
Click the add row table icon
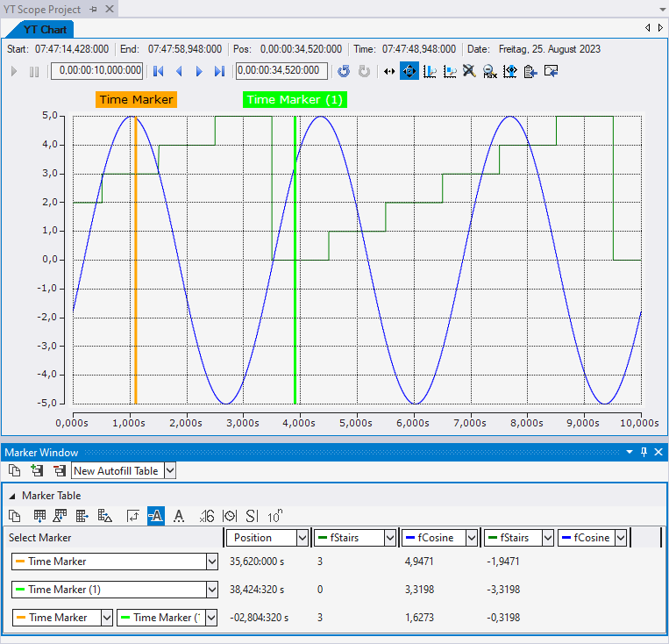(x=39, y=516)
